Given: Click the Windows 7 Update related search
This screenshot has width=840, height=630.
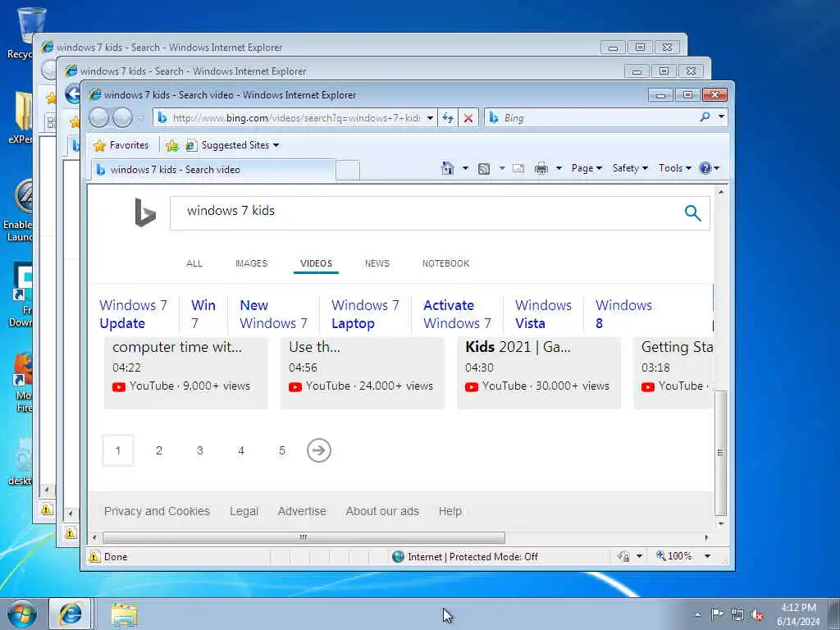Looking at the screenshot, I should (x=134, y=314).
